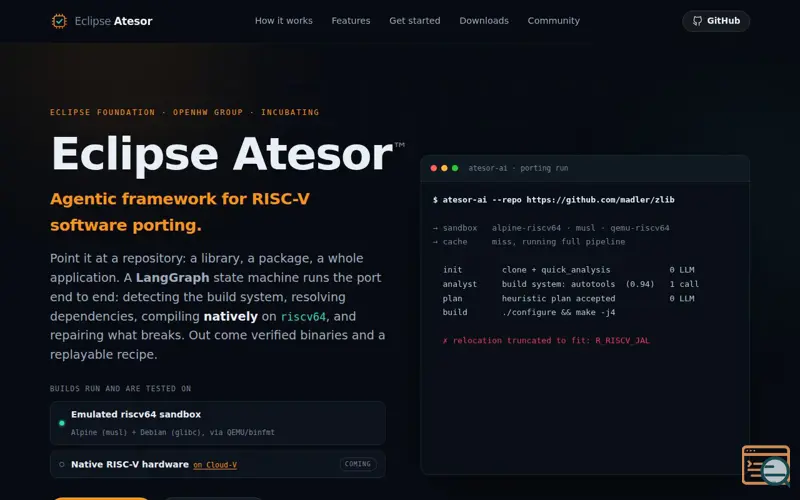800x500 pixels.
Task: Click the 'Eclipse Atesor' main heading
Action: [222, 154]
